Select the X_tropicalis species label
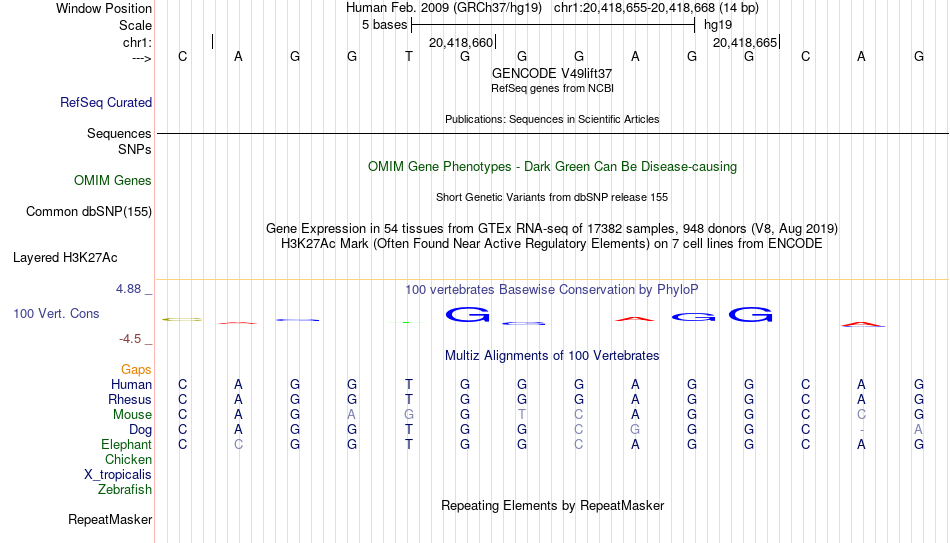This screenshot has width=950, height=543. pyautogui.click(x=118, y=475)
